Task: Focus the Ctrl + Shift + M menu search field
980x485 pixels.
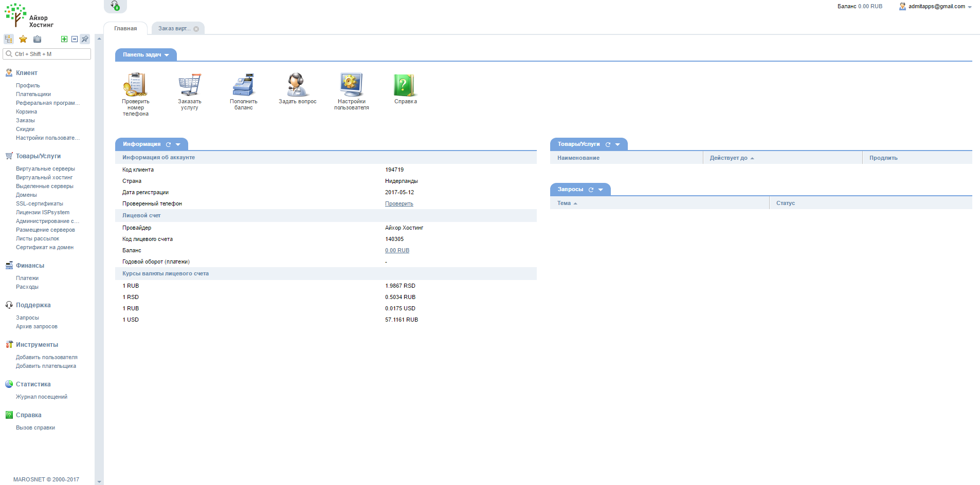Action: (47, 54)
